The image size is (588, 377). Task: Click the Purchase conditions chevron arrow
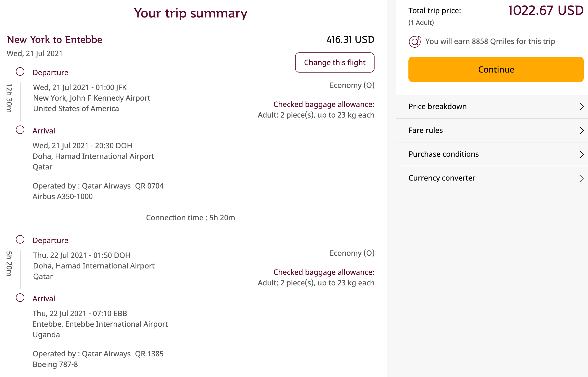click(581, 154)
